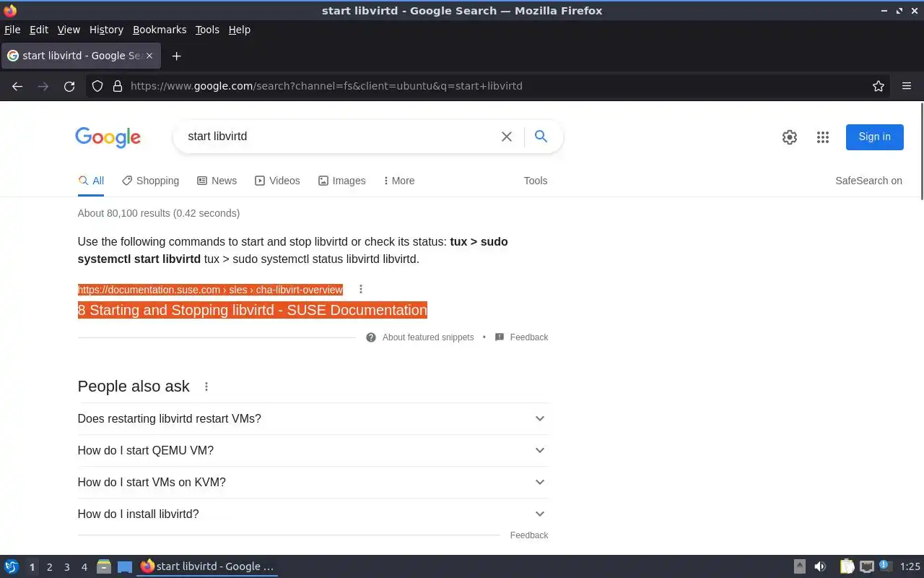Click the page vertical scrollbar
The width and height of the screenshot is (924, 578).
click(x=920, y=152)
